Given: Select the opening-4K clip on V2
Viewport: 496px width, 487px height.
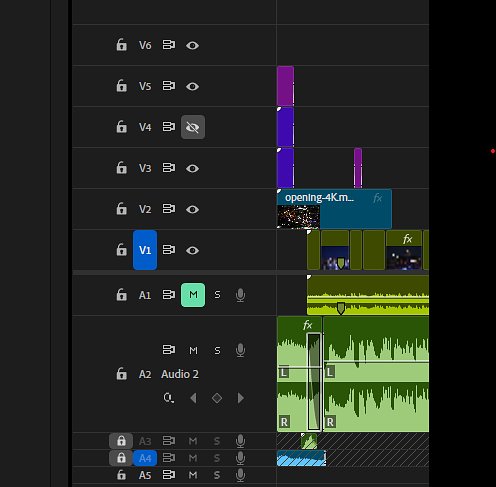Looking at the screenshot, I should tap(334, 209).
